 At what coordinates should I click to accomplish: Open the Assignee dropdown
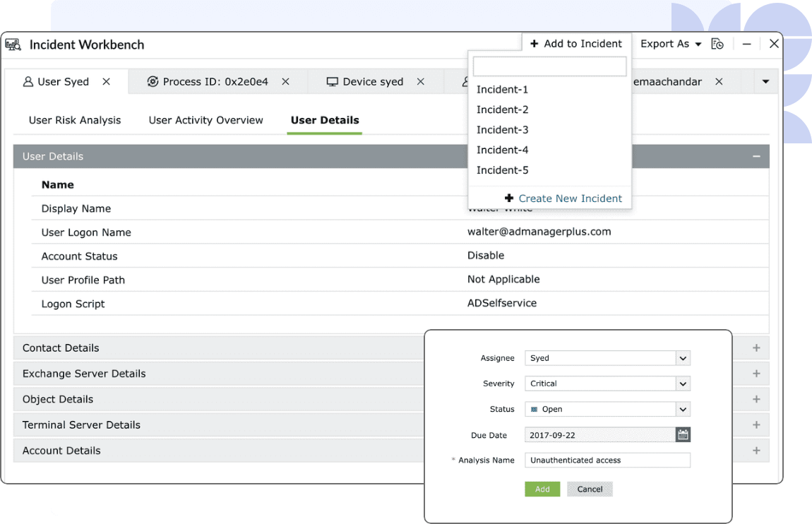click(x=607, y=358)
